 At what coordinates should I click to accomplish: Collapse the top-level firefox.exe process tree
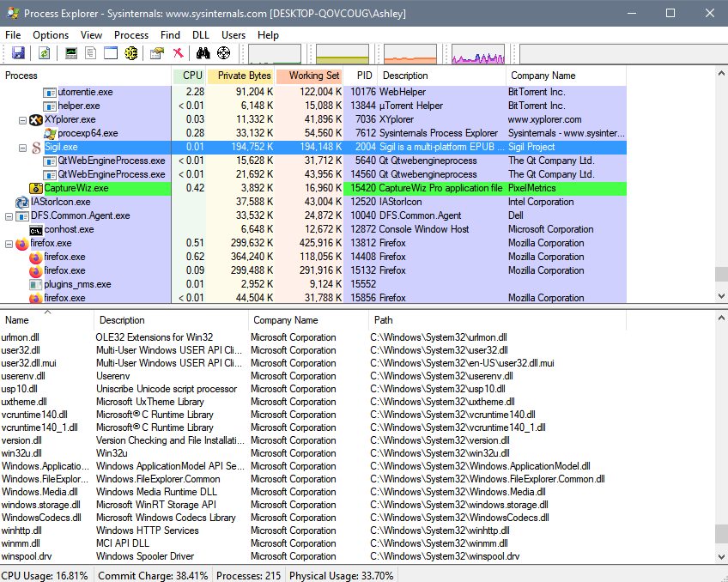[x=9, y=244]
